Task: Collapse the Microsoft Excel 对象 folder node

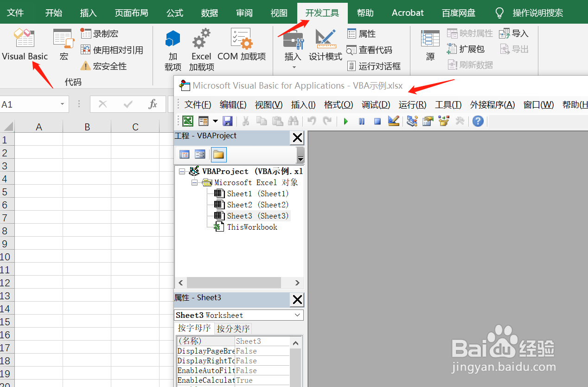Action: pyautogui.click(x=194, y=182)
